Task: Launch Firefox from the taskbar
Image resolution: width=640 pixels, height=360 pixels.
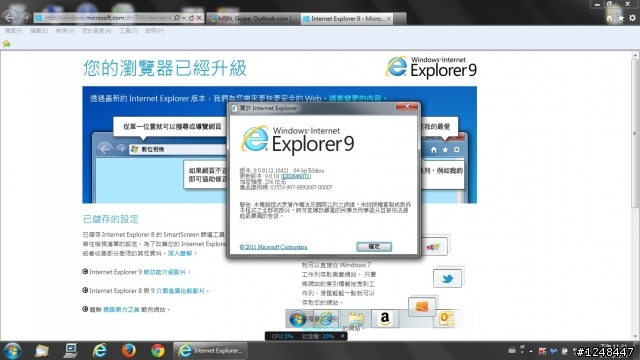Action: tap(129, 351)
